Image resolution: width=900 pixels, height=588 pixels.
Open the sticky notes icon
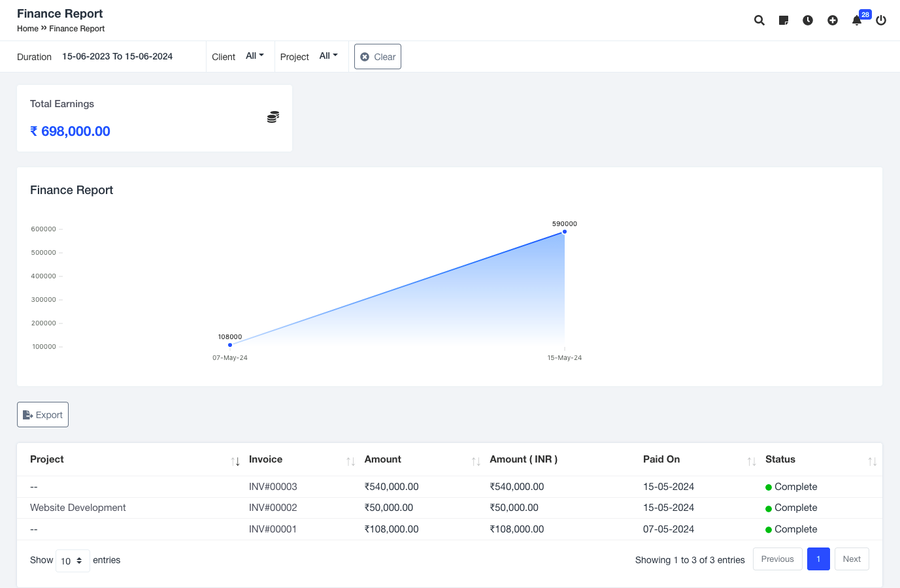point(784,20)
